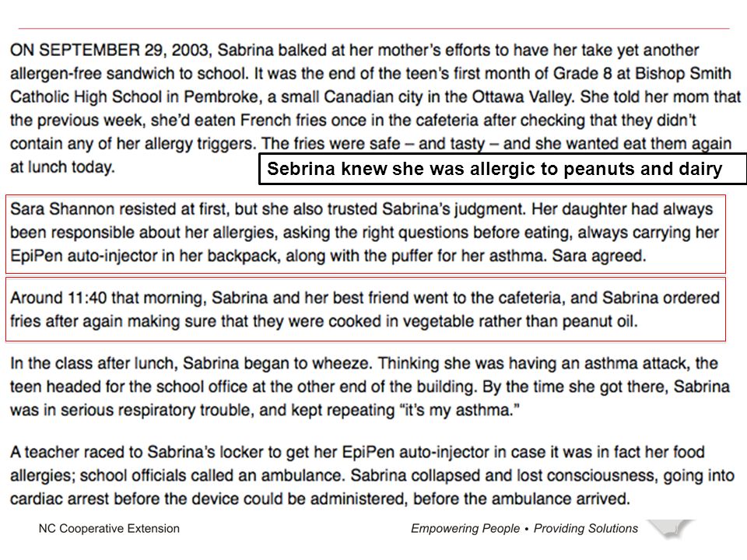Click the word 'EpiPen' in the Sara Shannon paragraph

(37, 256)
